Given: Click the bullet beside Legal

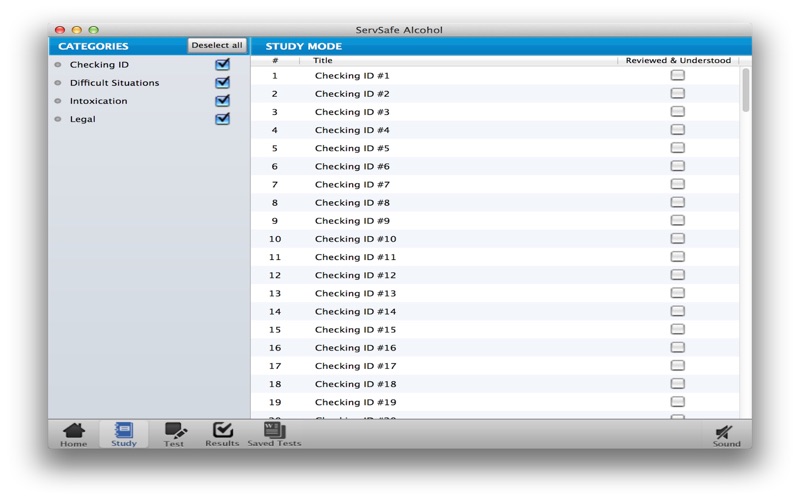Looking at the screenshot, I should click(58, 119).
